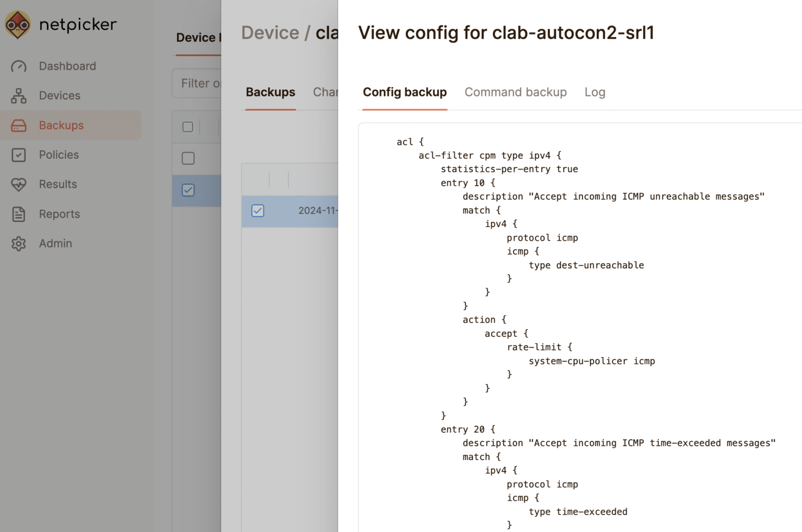
Task: Toggle the select-all checkbox in table header
Action: (x=188, y=127)
